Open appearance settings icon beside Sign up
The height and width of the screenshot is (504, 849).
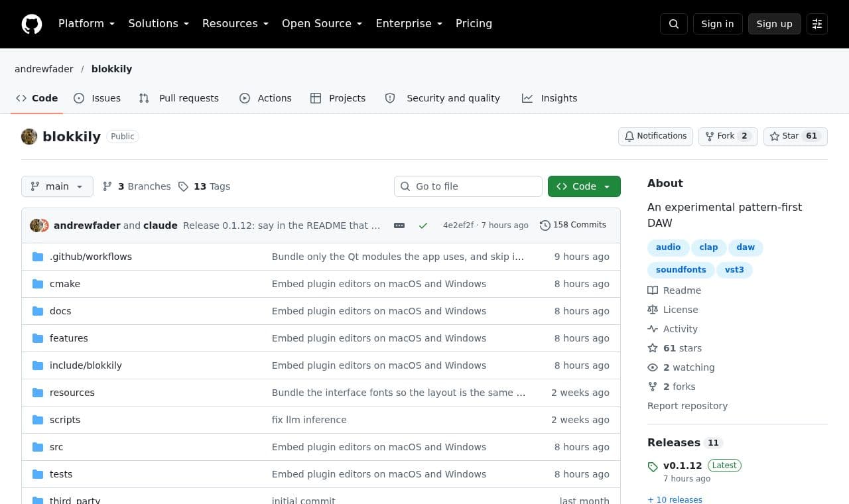tap(817, 24)
